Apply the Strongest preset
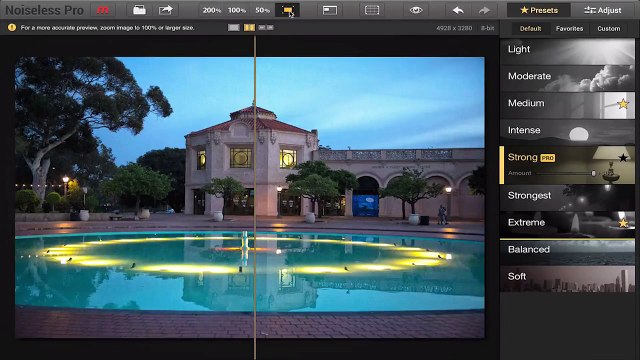Screen dimensions: 640x360 [x=567, y=198]
